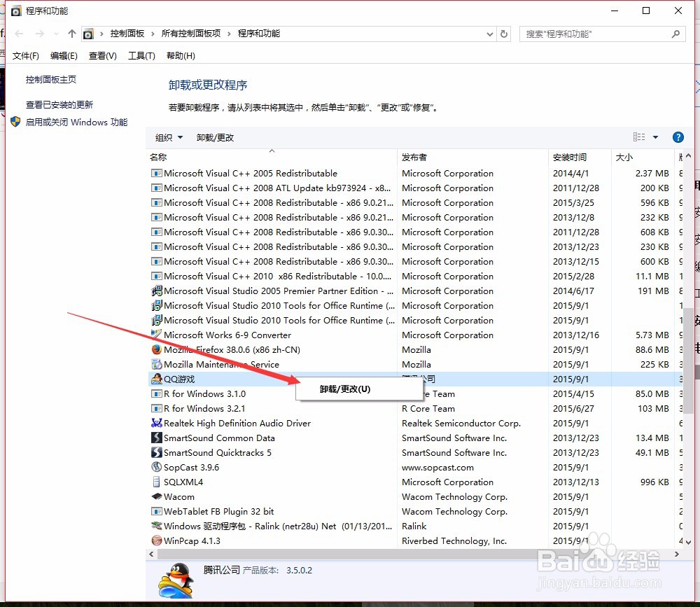Click the WinPcap 4.1.3 icon
The height and width of the screenshot is (607, 700).
(156, 540)
